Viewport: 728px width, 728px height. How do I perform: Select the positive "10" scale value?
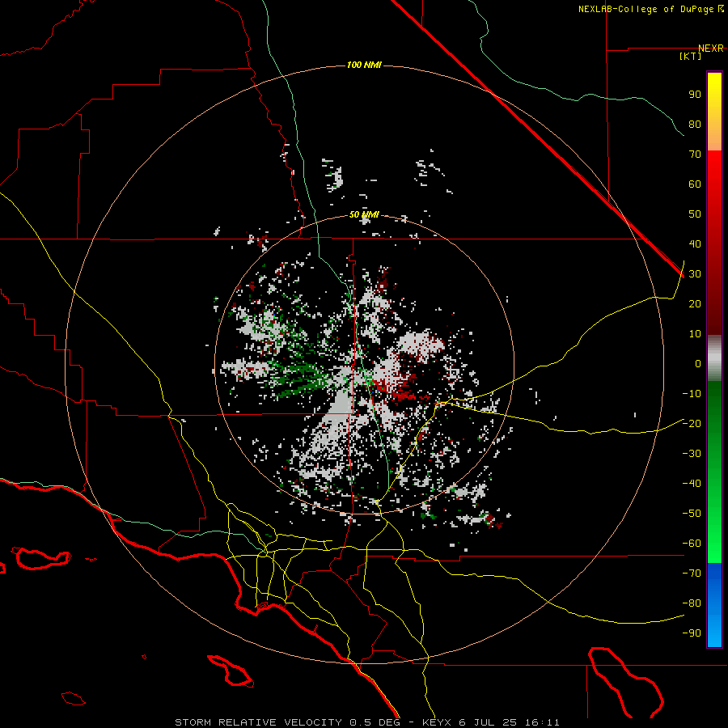coord(695,334)
